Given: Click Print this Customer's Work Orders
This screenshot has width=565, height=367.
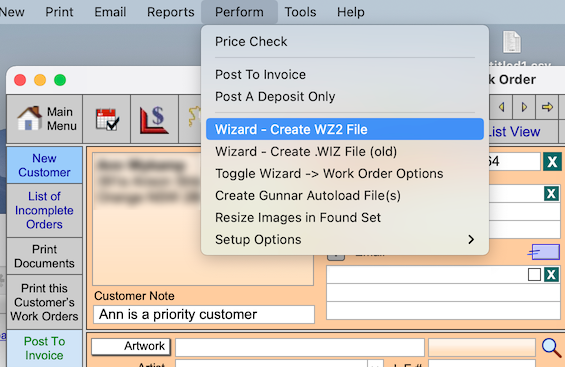Looking at the screenshot, I should (44, 302).
